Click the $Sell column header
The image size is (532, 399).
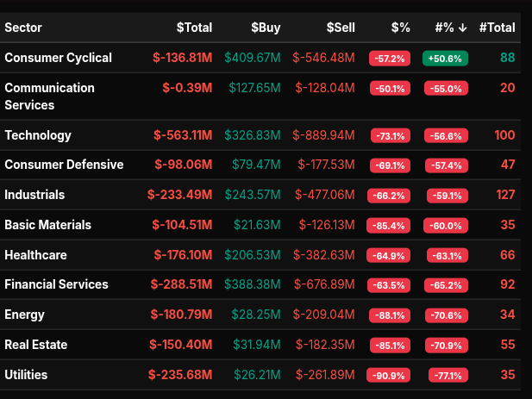(340, 28)
